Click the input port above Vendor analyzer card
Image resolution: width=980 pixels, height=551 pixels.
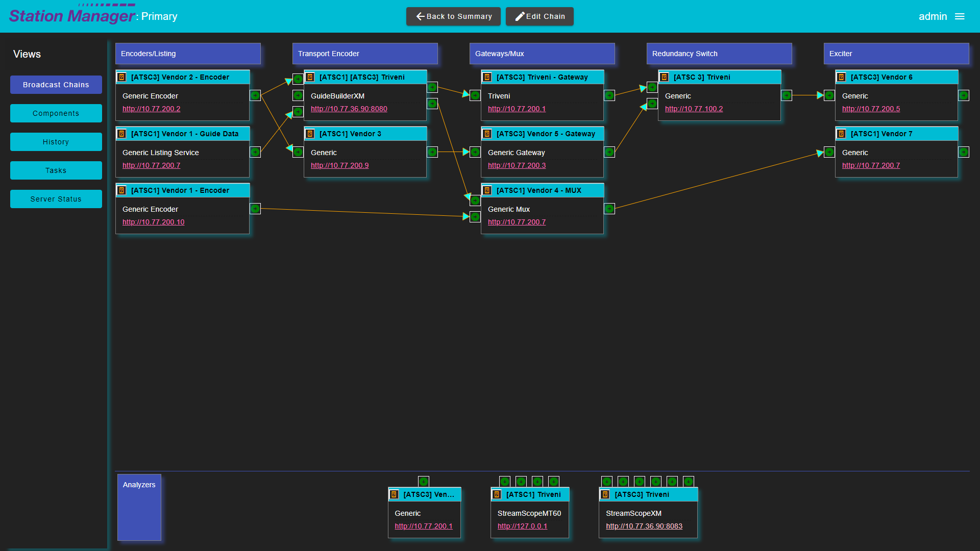click(424, 482)
